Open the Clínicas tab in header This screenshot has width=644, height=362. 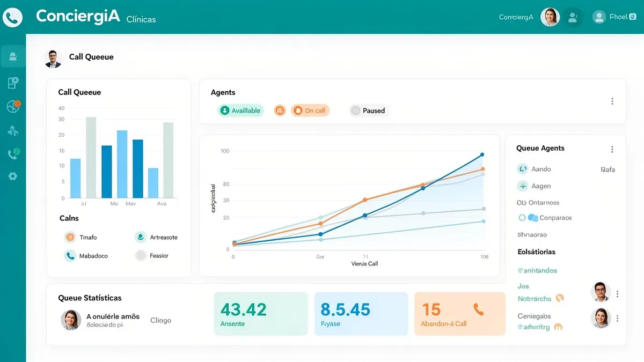pos(141,19)
